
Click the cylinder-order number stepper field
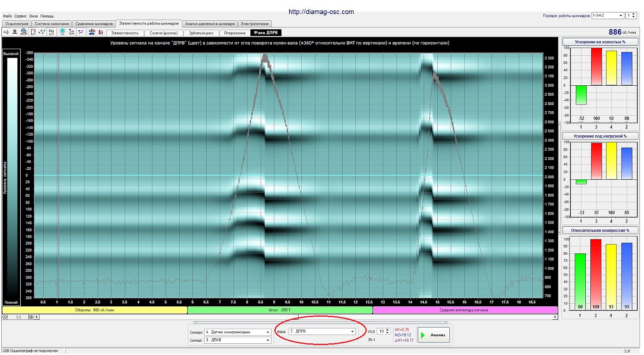(x=631, y=15)
